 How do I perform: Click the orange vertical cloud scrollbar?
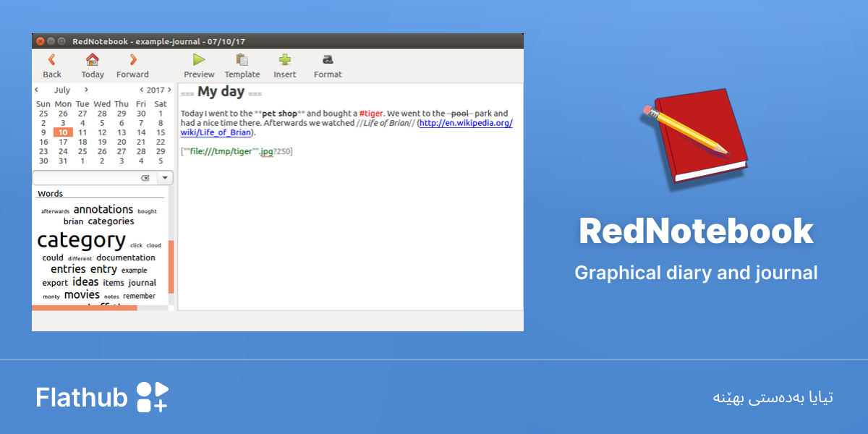pyautogui.click(x=171, y=267)
